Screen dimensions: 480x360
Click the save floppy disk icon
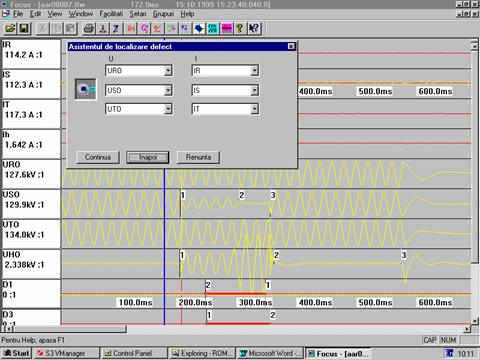pos(24,29)
